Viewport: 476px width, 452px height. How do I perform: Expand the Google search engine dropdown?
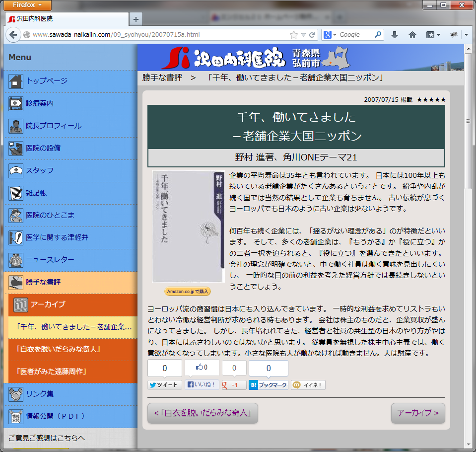(330, 35)
